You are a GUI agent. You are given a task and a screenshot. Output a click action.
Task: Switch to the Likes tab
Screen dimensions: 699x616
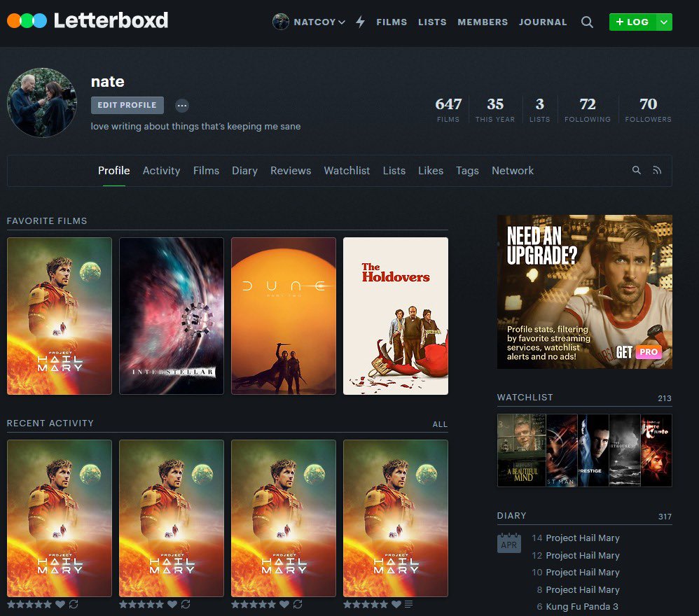coord(431,171)
